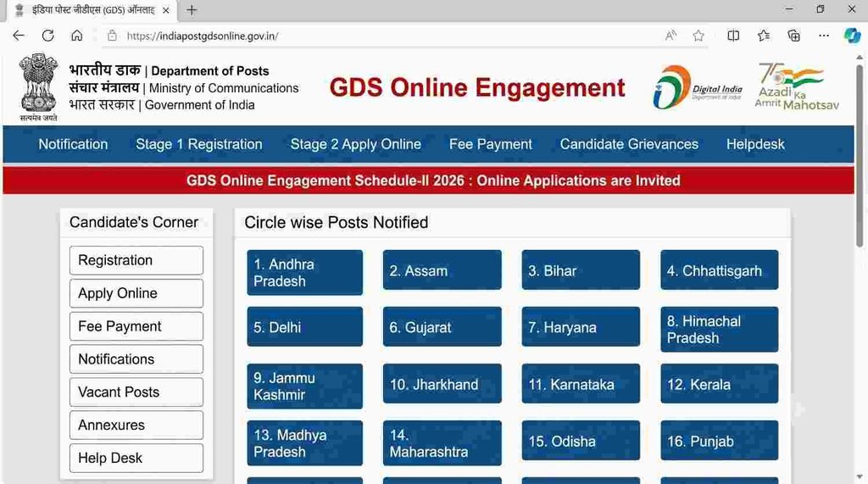Reload the current page

(x=48, y=36)
